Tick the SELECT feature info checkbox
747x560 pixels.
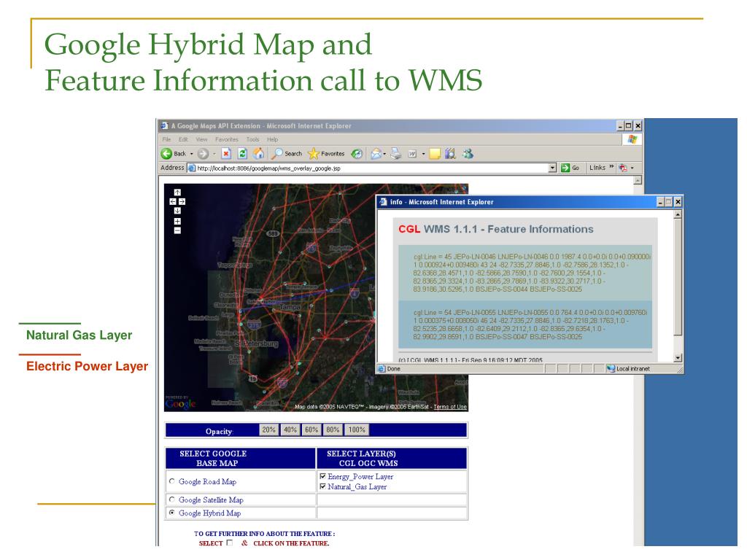(x=230, y=542)
